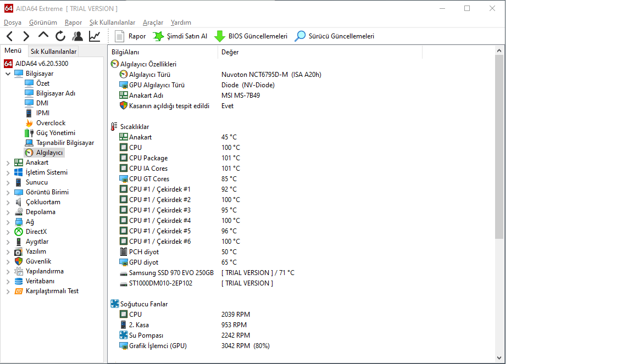The height and width of the screenshot is (364, 633).
Task: Click the up-level arrow toolbar icon
Action: point(43,36)
